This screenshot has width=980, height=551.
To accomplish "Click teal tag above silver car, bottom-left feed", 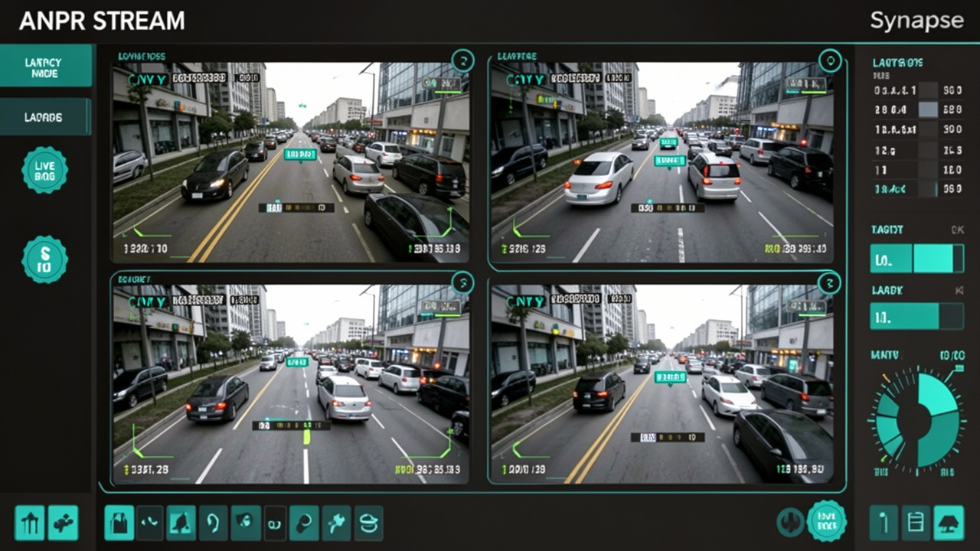I will click(297, 361).
